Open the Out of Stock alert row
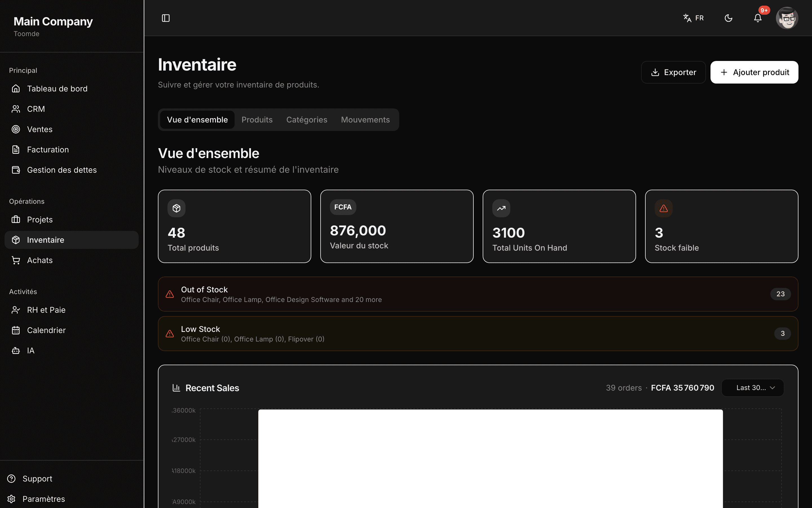Screen dimensions: 812x508 478,294
